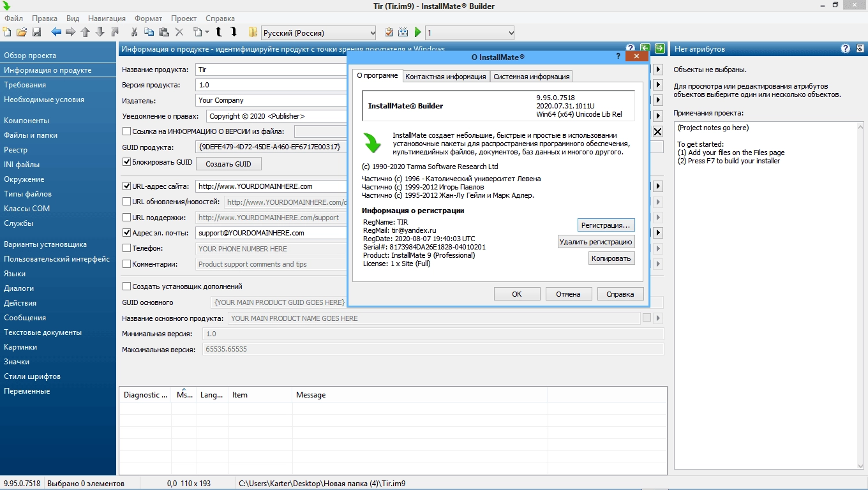Image resolution: width=868 pixels, height=490 pixels.
Task: Move the item up with the black up arrow
Action: [219, 32]
